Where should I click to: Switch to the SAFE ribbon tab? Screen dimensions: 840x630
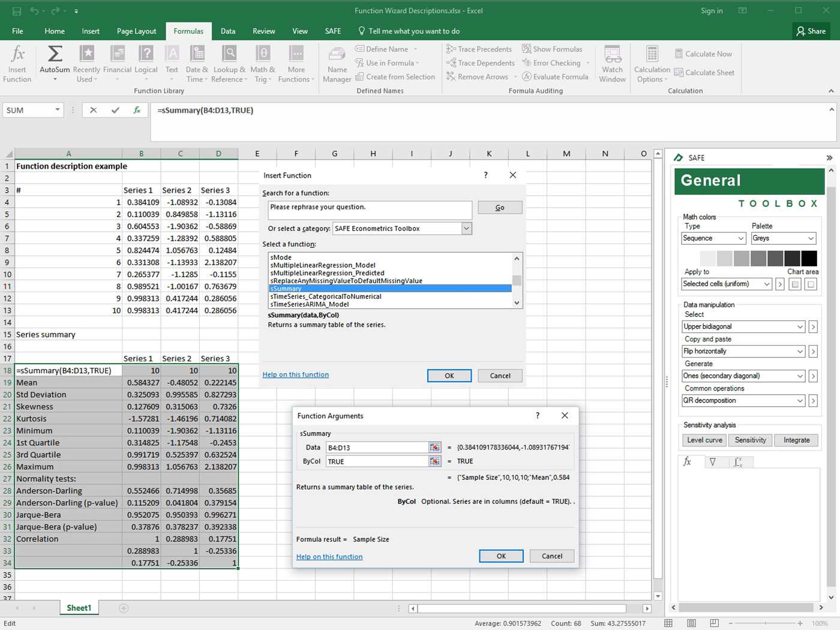333,31
